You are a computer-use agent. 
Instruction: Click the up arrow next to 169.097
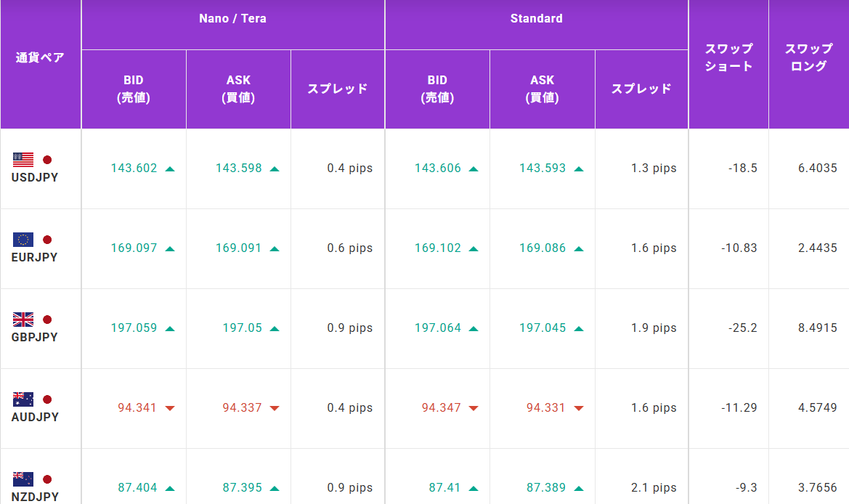(170, 249)
